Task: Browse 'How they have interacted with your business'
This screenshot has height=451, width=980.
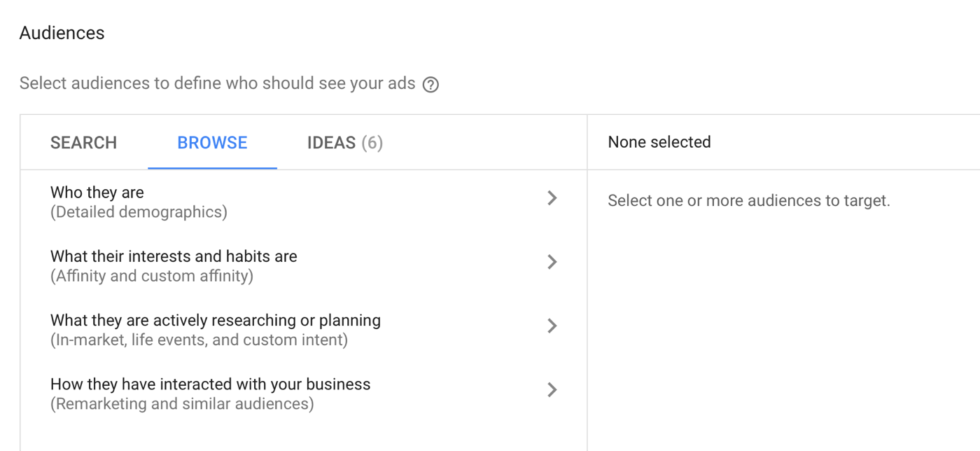Action: click(210, 384)
